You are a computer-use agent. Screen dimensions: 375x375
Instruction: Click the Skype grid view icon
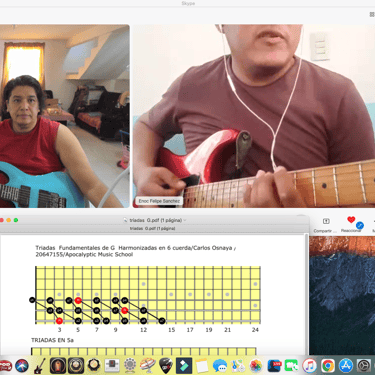pyautogui.click(x=372, y=14)
